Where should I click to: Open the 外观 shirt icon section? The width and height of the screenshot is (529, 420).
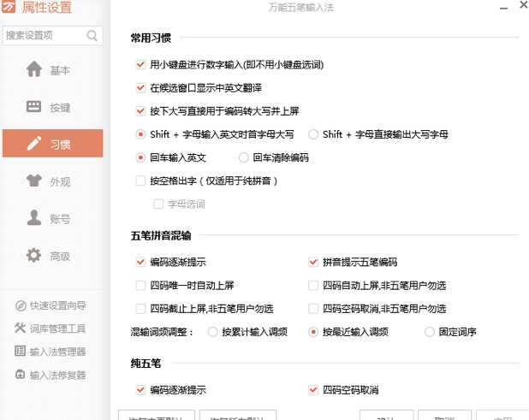pos(34,181)
